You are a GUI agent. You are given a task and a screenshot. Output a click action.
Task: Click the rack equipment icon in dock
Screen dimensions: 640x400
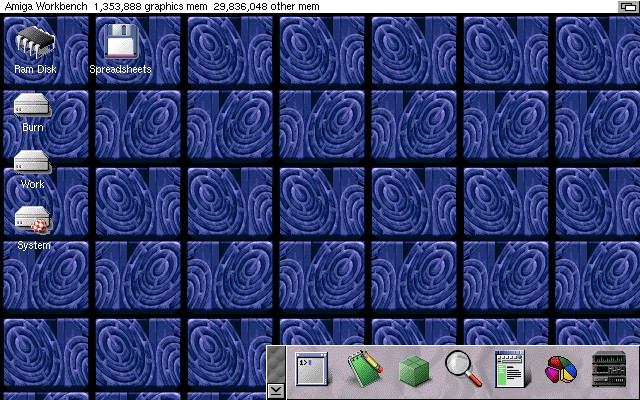click(x=608, y=369)
